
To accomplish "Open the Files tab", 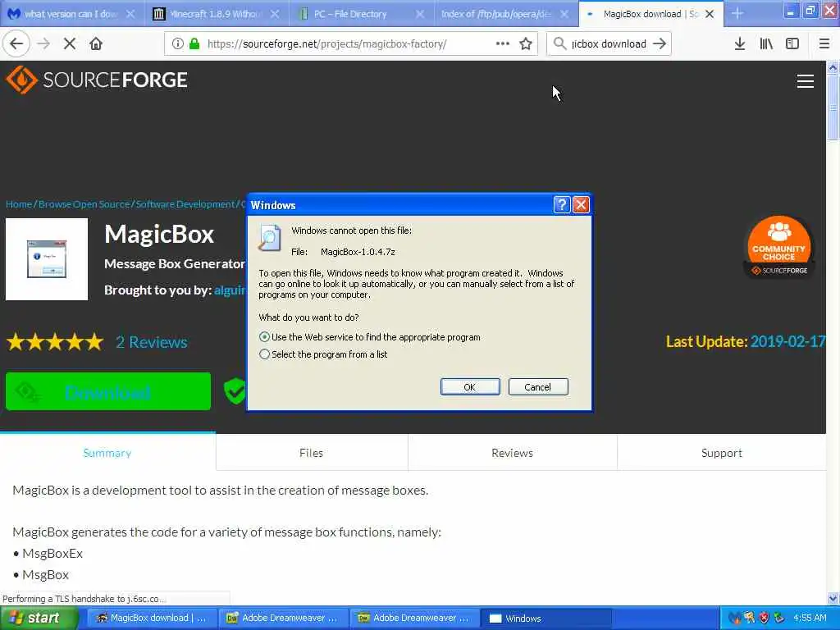I will pyautogui.click(x=311, y=453).
